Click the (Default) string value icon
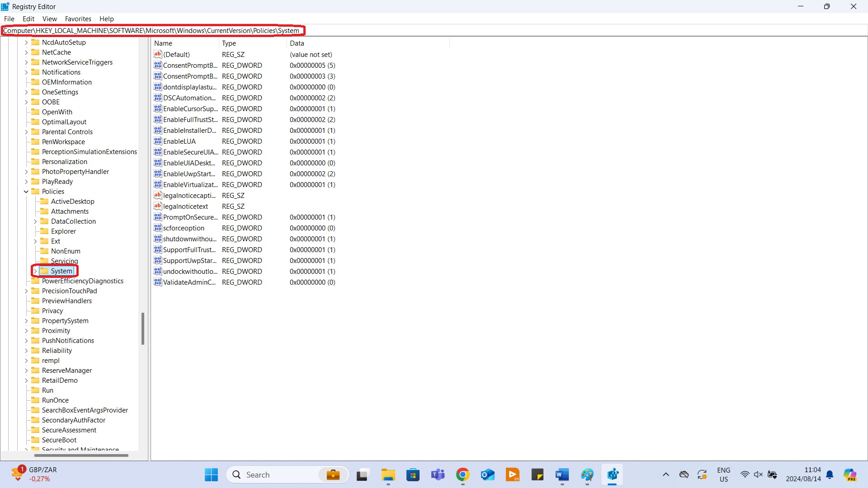Image resolution: width=868 pixels, height=488 pixels. click(x=157, y=55)
